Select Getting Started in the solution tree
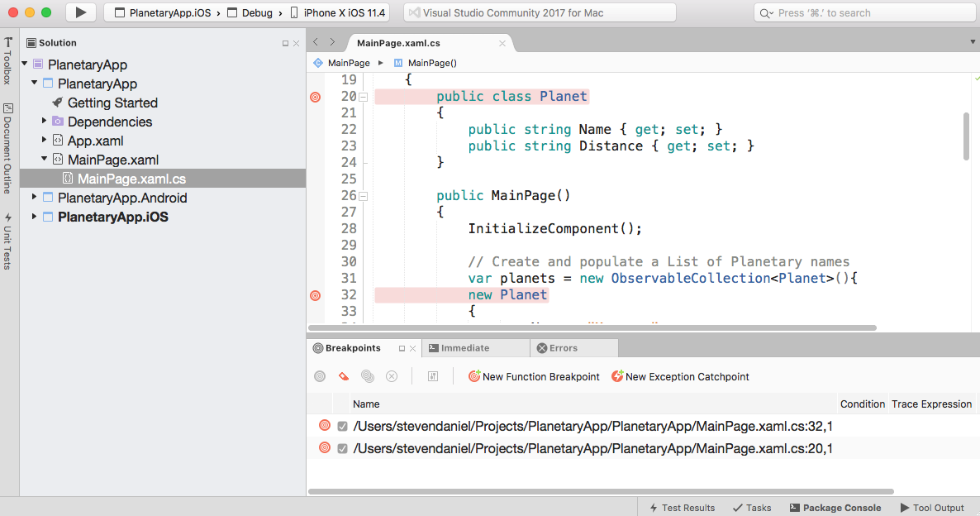980x516 pixels. (112, 103)
